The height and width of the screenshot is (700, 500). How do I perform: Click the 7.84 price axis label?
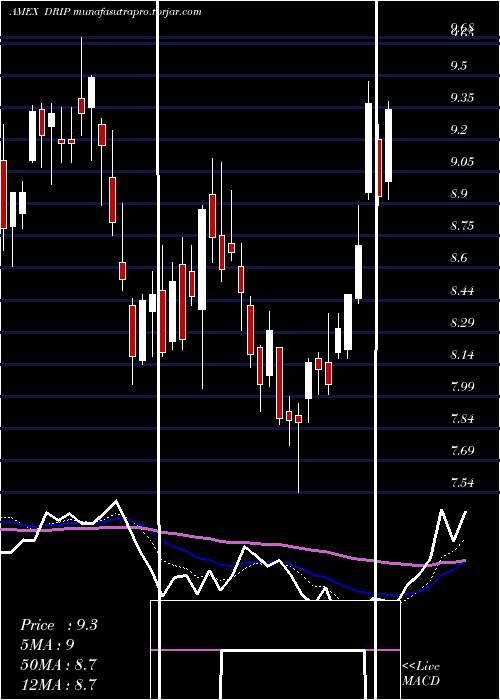tap(462, 419)
